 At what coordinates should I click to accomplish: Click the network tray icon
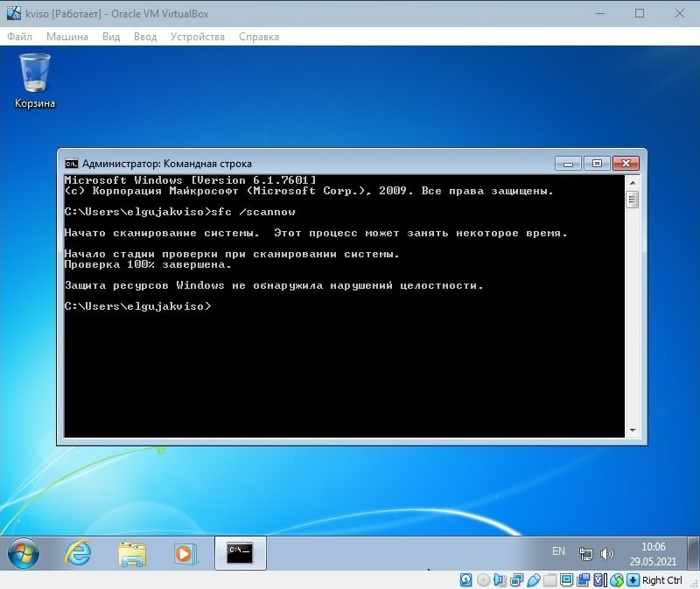coord(587,554)
